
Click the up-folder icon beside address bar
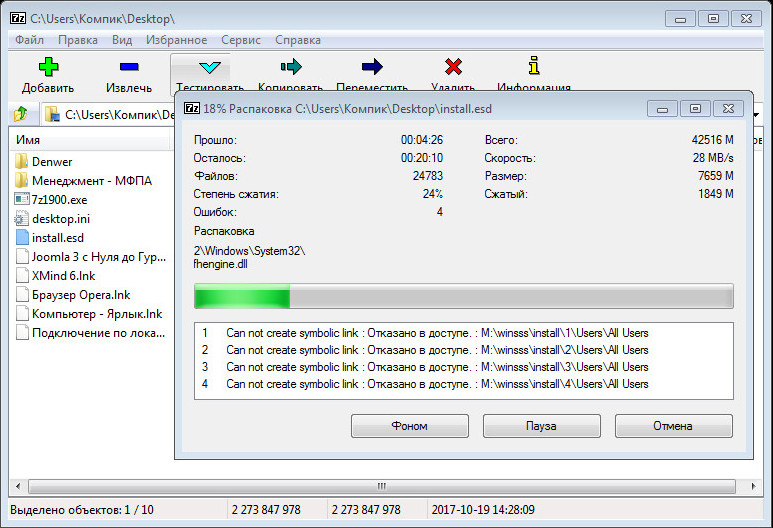21,114
